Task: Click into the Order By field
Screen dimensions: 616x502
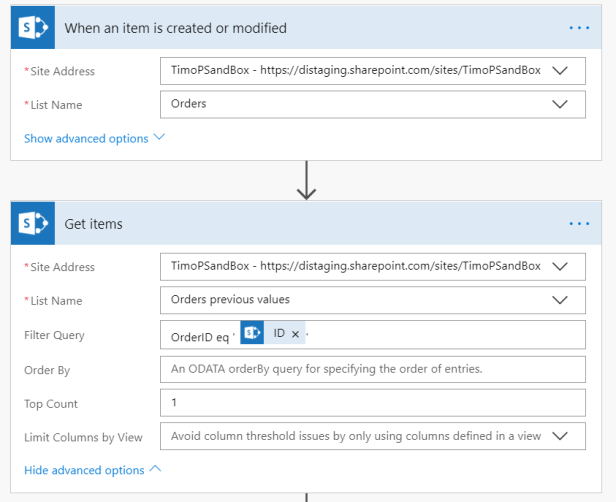Action: coord(372,369)
